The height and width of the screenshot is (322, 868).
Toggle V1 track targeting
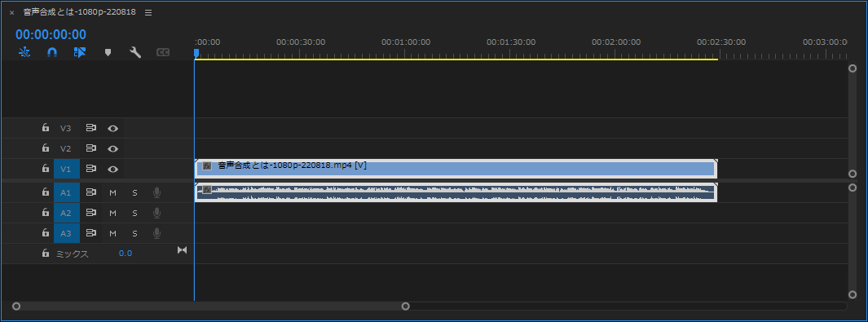point(66,169)
